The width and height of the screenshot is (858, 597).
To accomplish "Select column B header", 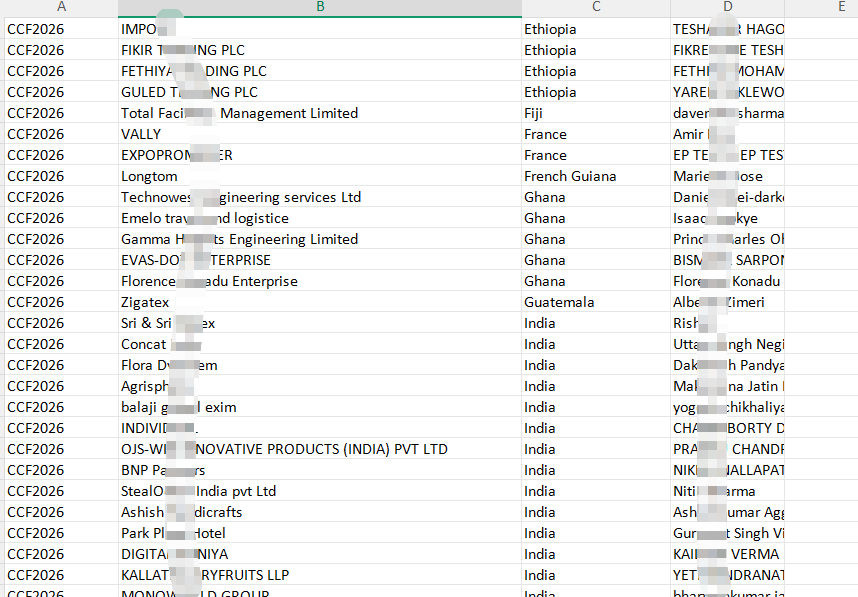I will [x=319, y=7].
